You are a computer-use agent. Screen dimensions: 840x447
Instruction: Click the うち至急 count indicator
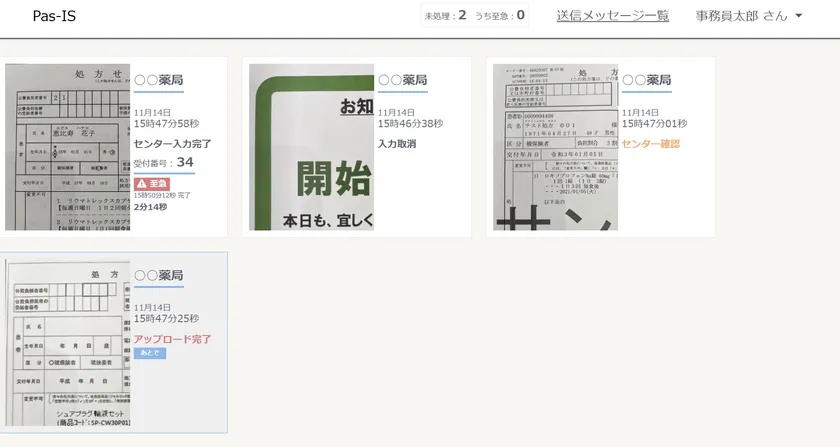[x=499, y=16]
